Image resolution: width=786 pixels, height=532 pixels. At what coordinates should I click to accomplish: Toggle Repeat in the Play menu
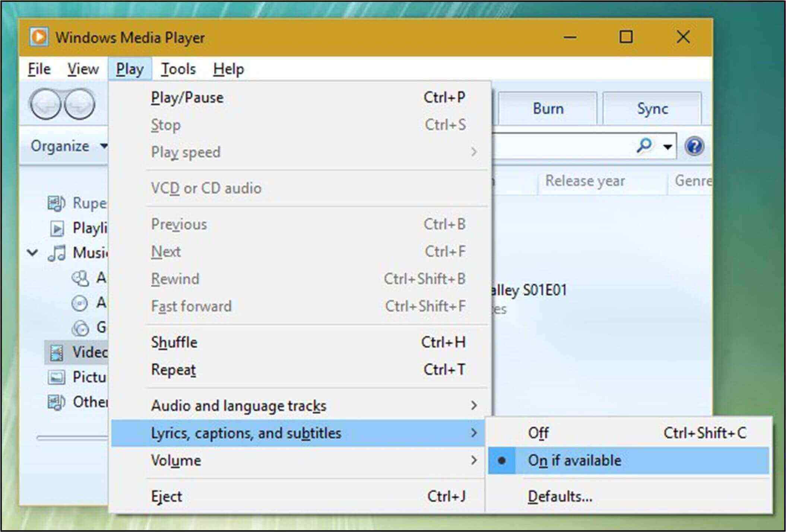click(x=174, y=370)
